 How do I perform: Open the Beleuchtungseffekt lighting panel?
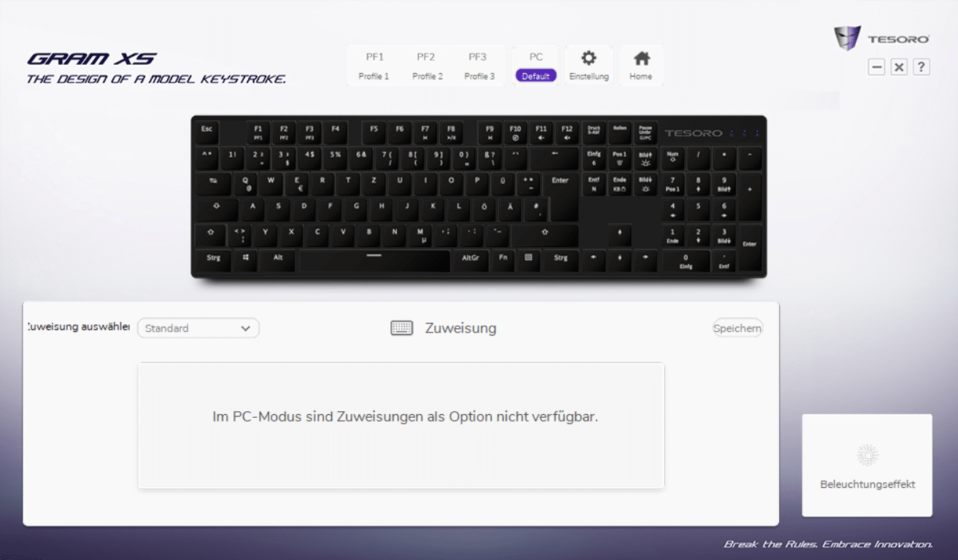pyautogui.click(x=867, y=465)
